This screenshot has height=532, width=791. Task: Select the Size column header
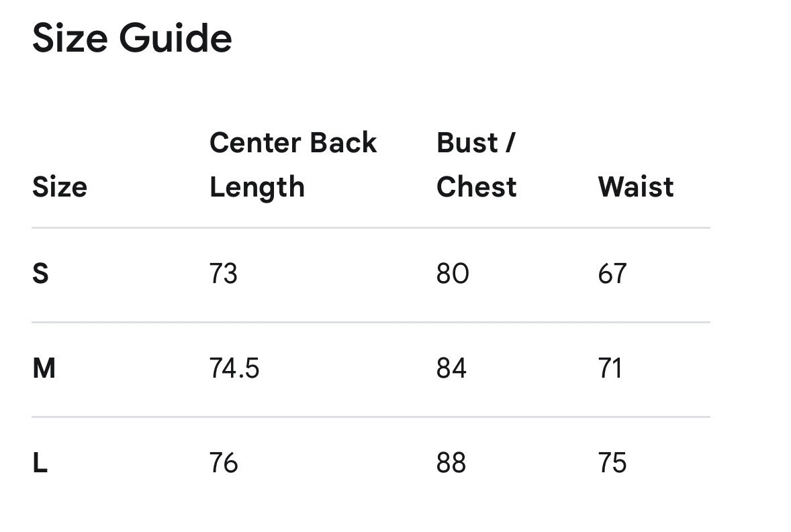point(60,187)
